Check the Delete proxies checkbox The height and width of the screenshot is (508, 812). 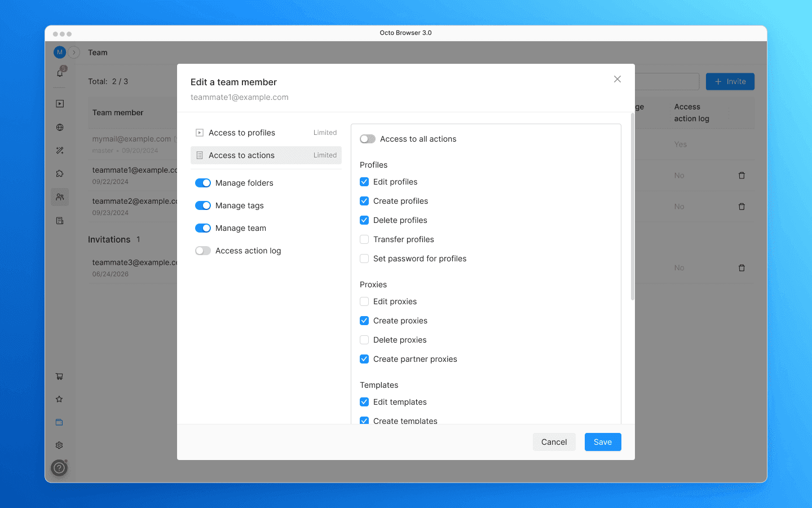(364, 340)
